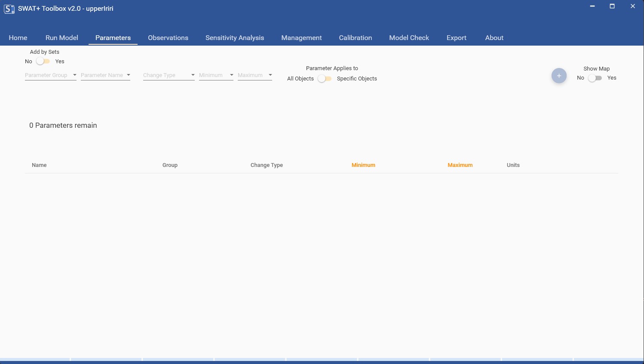Open the Observations tab
Viewport: 644px width, 364px height.
168,38
